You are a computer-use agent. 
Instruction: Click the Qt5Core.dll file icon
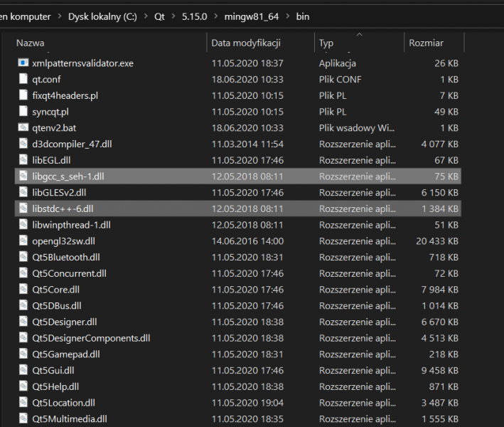pos(23,290)
